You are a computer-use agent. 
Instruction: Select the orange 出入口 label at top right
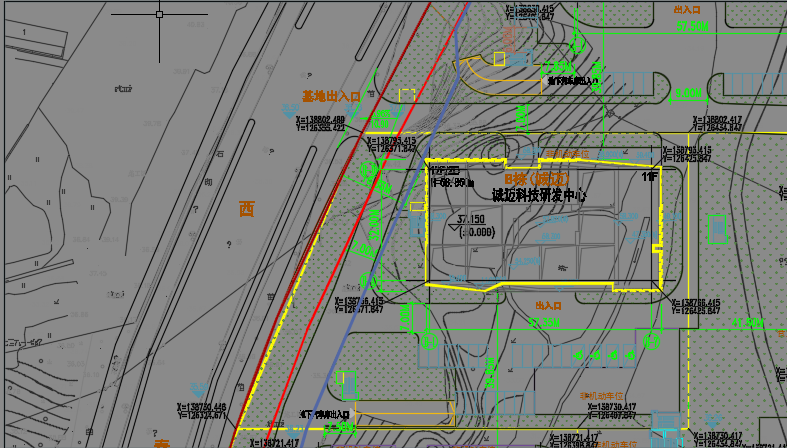tap(687, 10)
